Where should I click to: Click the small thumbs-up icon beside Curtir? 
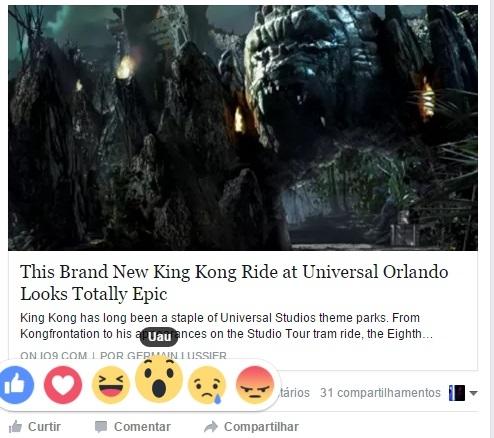pyautogui.click(x=15, y=427)
